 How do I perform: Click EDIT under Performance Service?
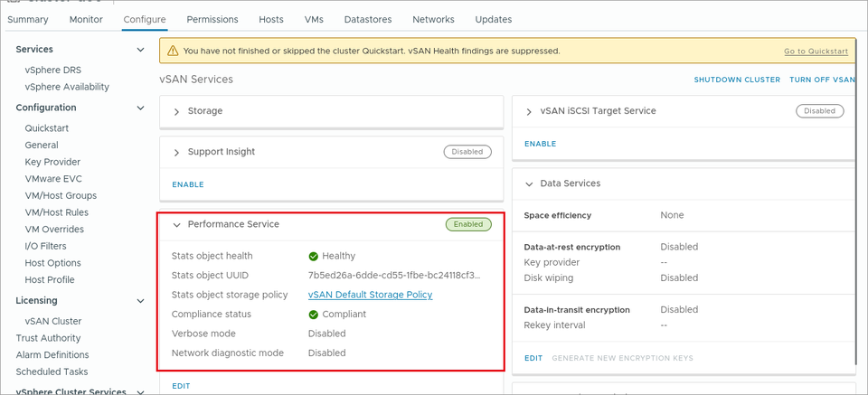(x=181, y=386)
